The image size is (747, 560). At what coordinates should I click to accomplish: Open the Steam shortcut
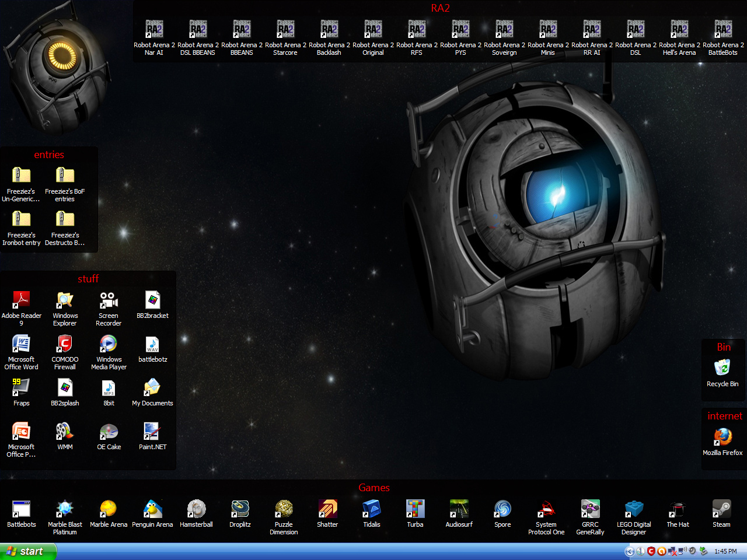tap(721, 509)
